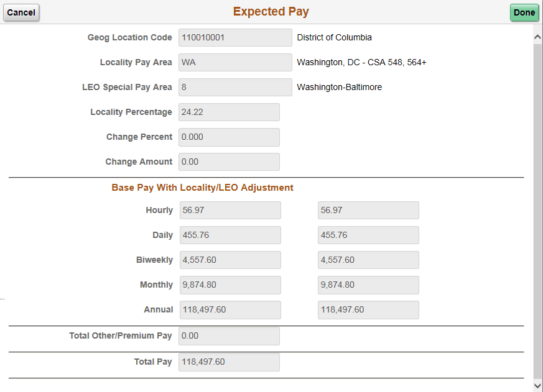Select the Total Other/Premium Pay field
Viewport: 543px width, 392px height.
(229, 335)
